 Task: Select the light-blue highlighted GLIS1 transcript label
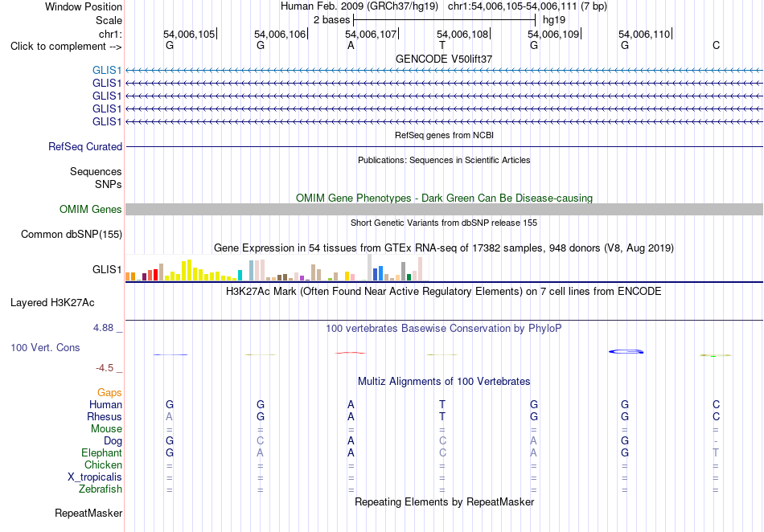(107, 70)
